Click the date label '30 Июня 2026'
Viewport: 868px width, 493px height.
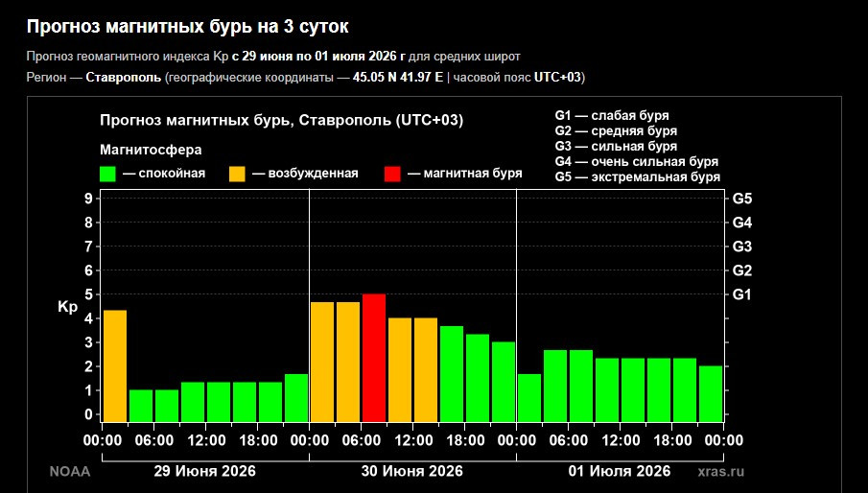[x=411, y=472]
